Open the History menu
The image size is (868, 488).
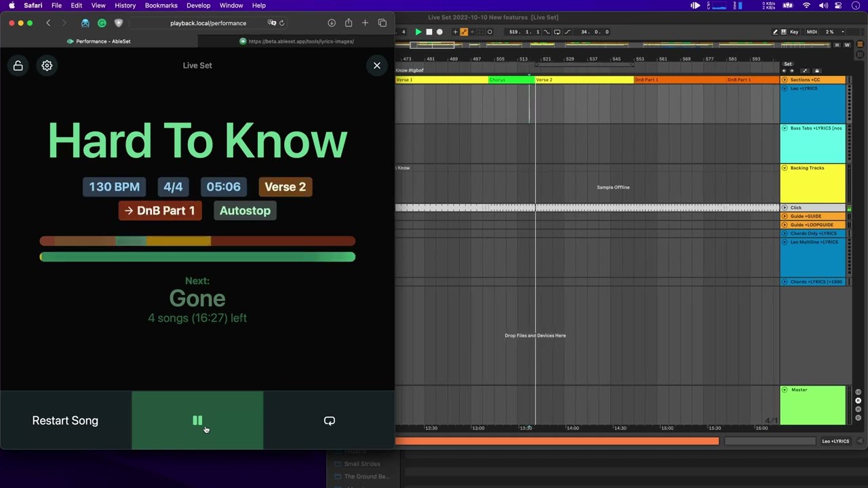click(x=125, y=5)
